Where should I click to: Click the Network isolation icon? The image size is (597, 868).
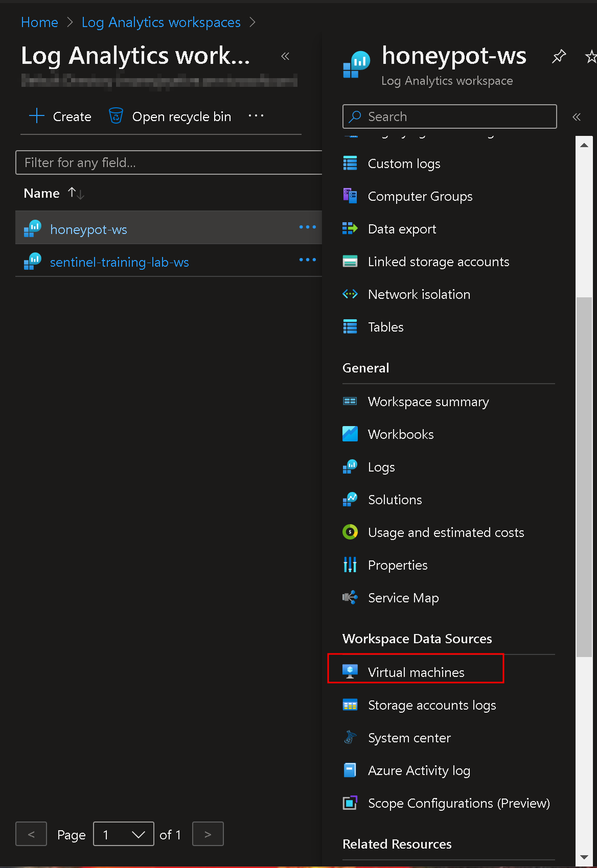pos(350,294)
